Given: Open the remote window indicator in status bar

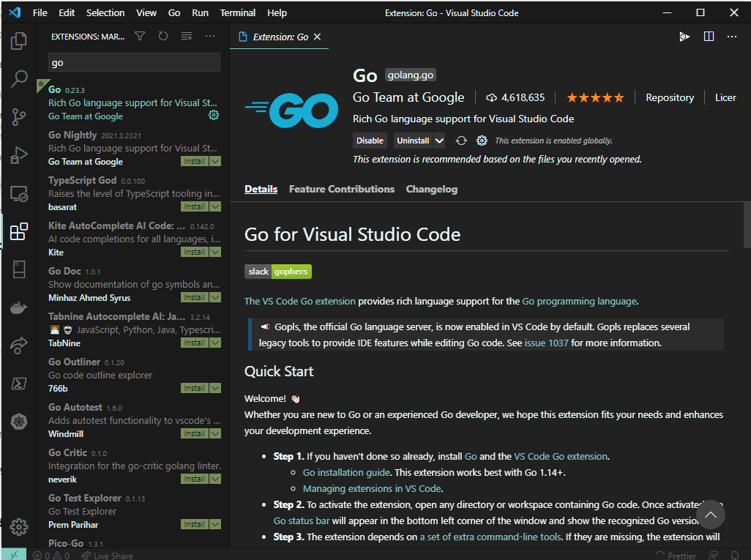Looking at the screenshot, I should (14, 555).
